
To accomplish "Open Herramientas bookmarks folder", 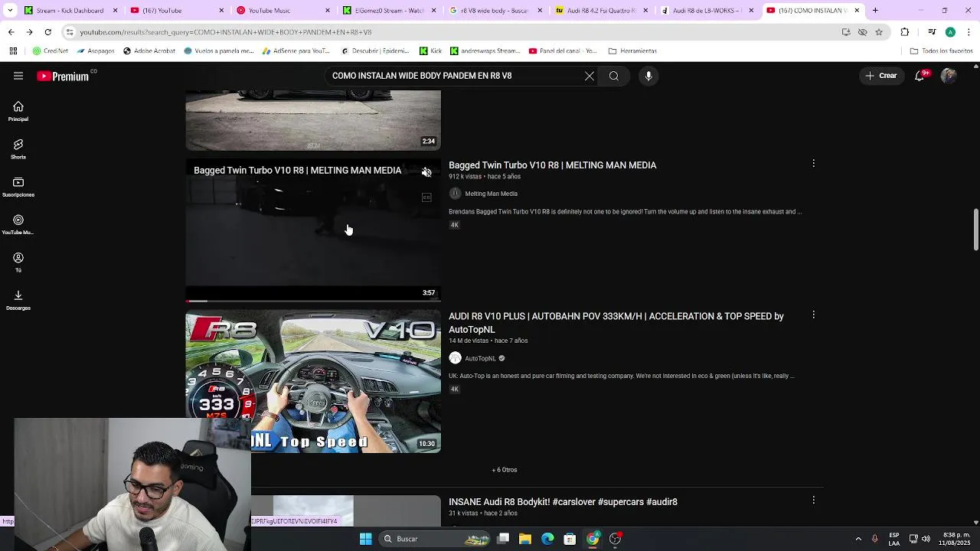I will (632, 51).
